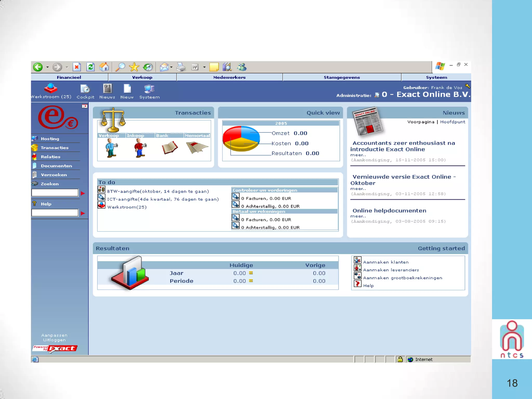This screenshot has height=399, width=532.
Task: Open the Memoriaal icon
Action: (x=197, y=147)
